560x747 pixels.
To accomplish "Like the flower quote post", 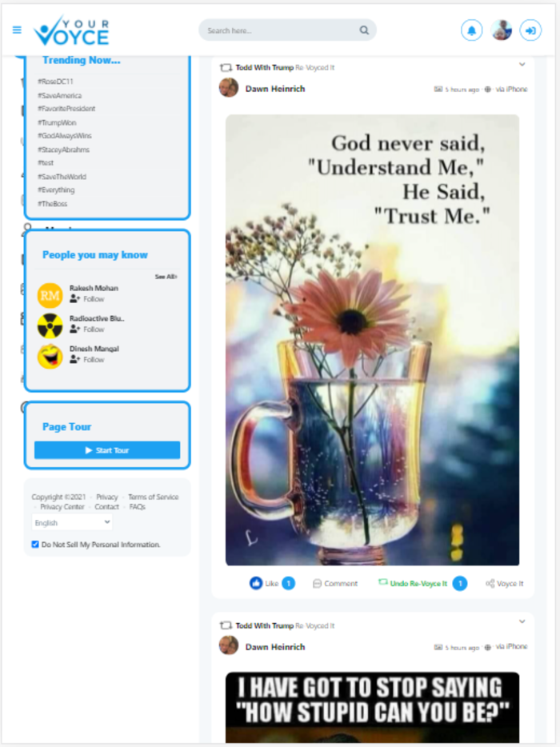I will click(256, 583).
